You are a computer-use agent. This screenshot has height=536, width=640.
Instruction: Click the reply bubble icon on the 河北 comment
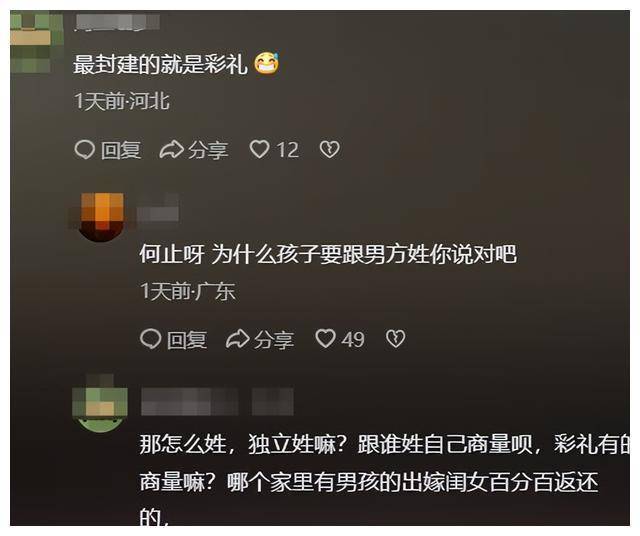(x=85, y=149)
